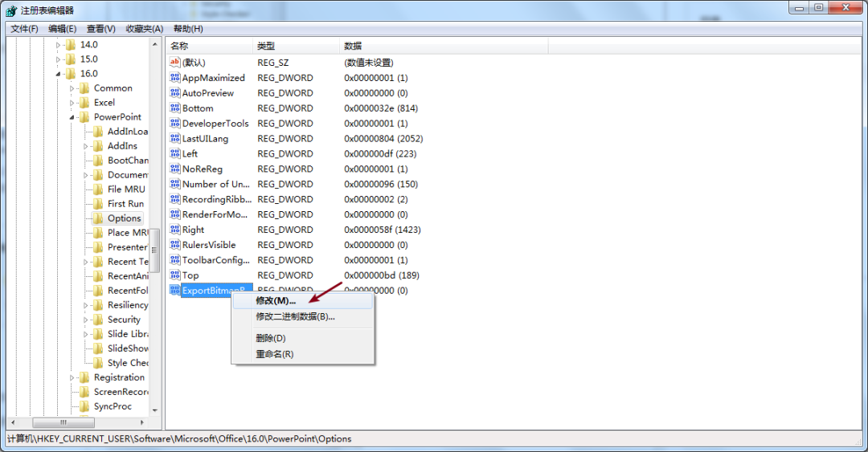Choose 修改二进制数据(B)... from context menu
This screenshot has width=868, height=452.
click(x=303, y=316)
